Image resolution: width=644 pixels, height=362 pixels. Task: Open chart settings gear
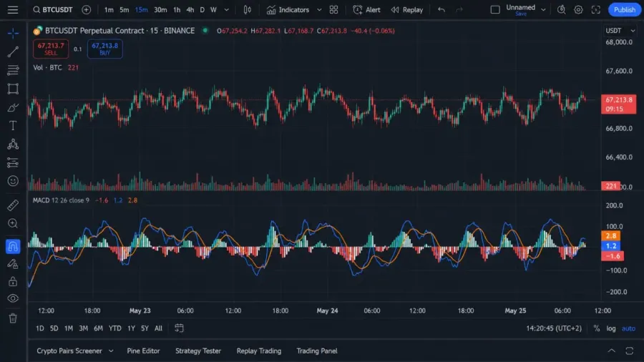click(578, 9)
